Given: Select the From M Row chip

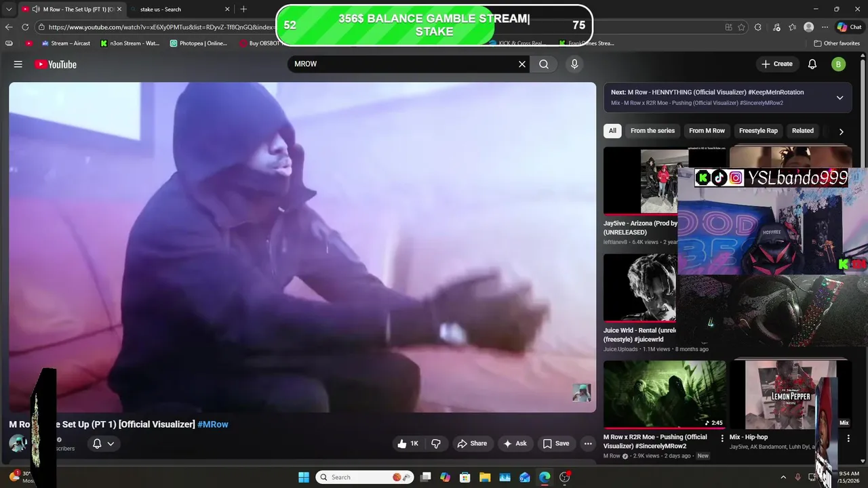Looking at the screenshot, I should tap(707, 131).
